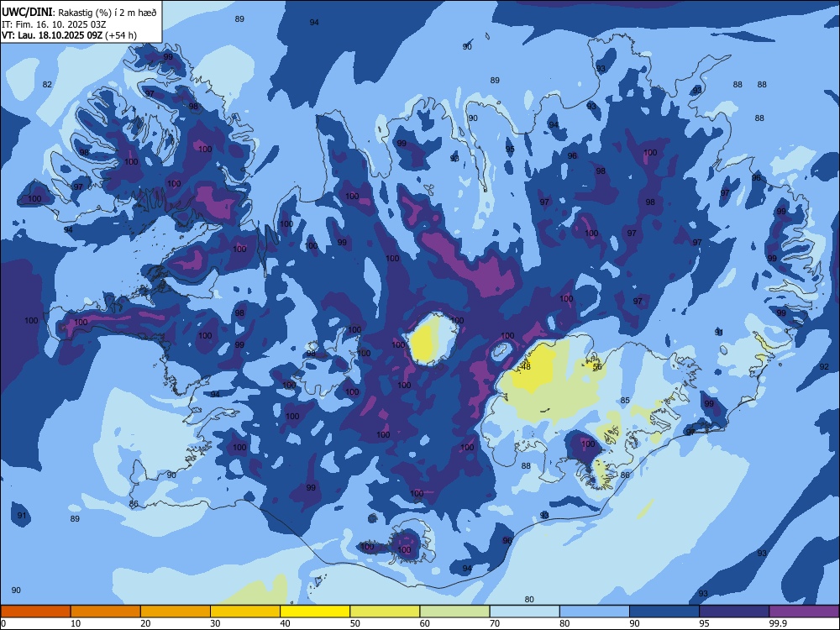
Task: Click the humidity value 48 on the yellow area
Action: [x=526, y=367]
